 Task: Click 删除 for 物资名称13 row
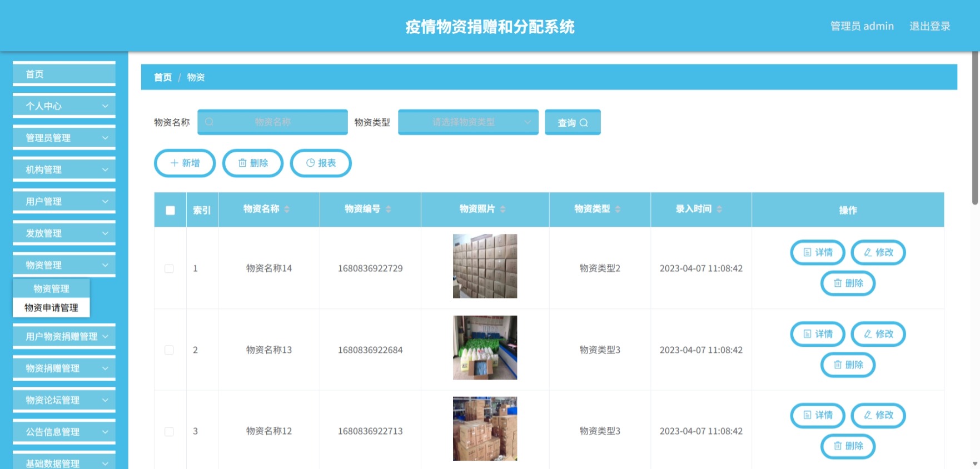848,365
